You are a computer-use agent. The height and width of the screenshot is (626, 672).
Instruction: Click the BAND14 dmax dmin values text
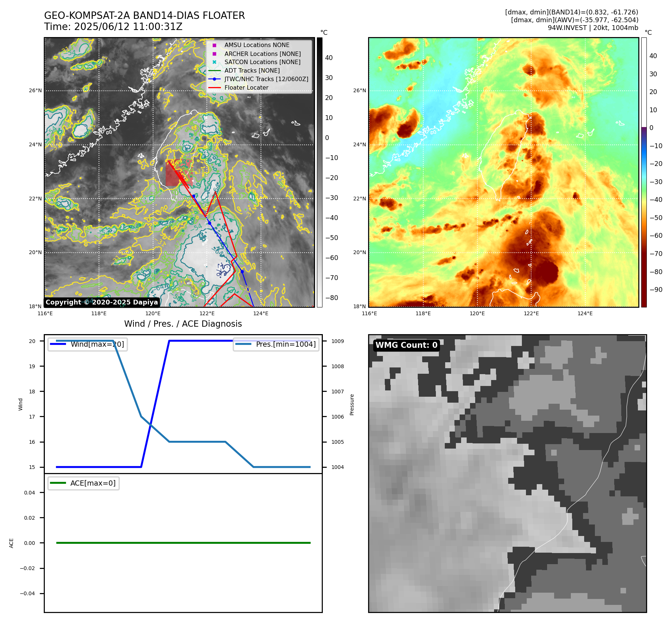click(x=572, y=12)
